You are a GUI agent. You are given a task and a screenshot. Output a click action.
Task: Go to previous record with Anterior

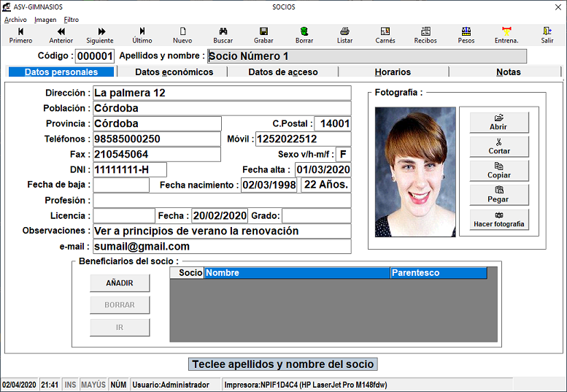(61, 35)
